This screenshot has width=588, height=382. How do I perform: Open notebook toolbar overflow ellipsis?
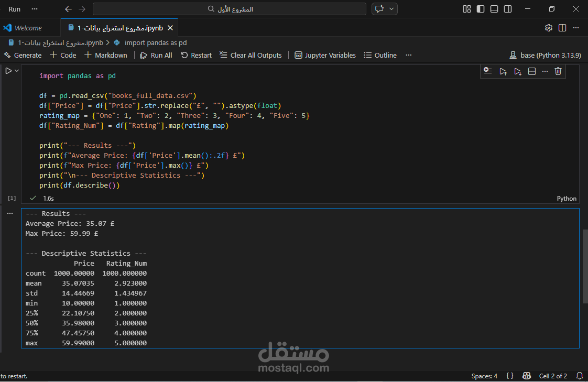[x=409, y=55]
